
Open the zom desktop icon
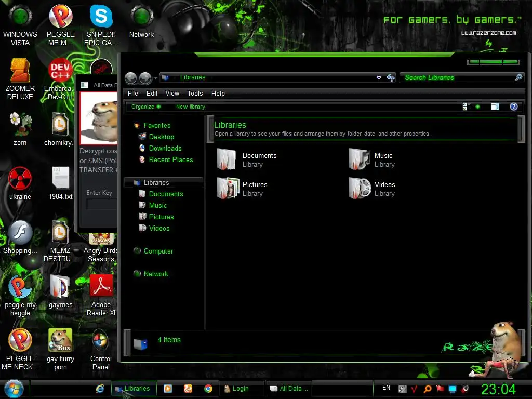[20, 129]
